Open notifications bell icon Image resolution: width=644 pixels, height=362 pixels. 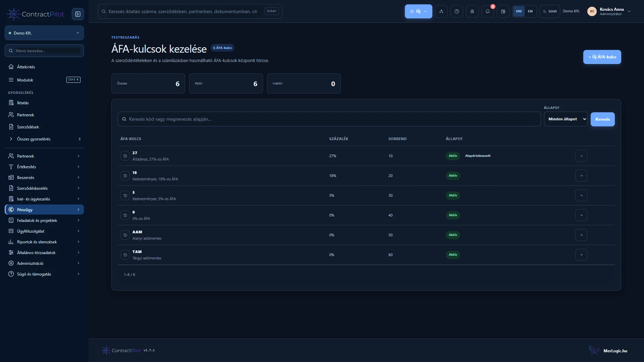488,11
